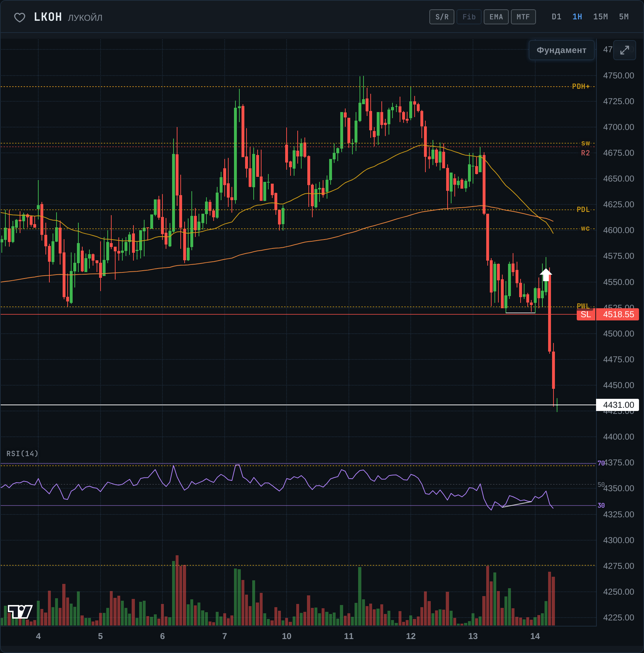This screenshot has width=644, height=653.
Task: Switch to the 1H timeframe
Action: tap(577, 17)
